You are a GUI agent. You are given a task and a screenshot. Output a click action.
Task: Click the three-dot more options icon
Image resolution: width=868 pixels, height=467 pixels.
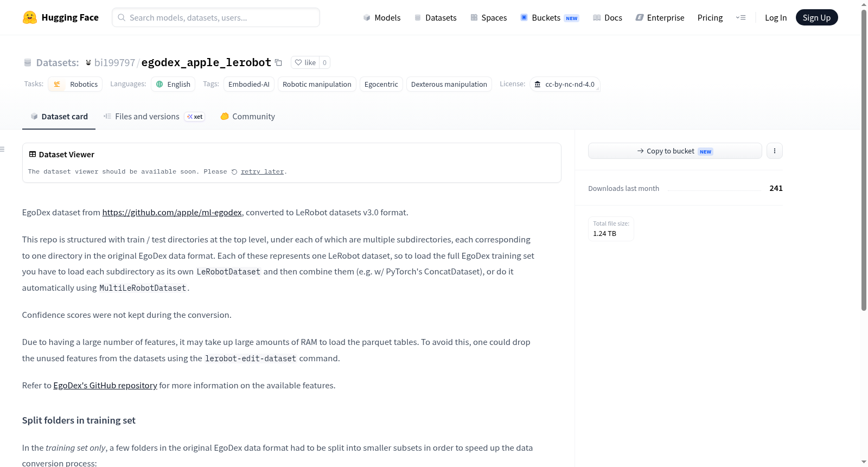pos(775,151)
